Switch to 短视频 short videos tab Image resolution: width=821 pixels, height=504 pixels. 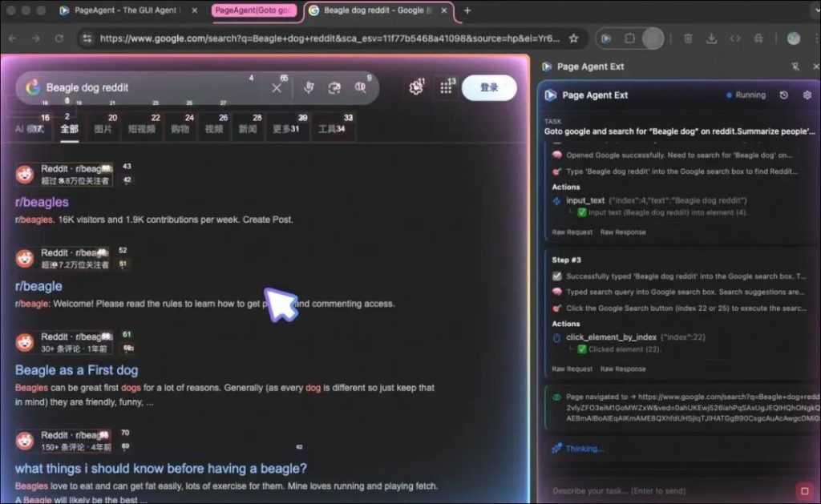coord(141,129)
